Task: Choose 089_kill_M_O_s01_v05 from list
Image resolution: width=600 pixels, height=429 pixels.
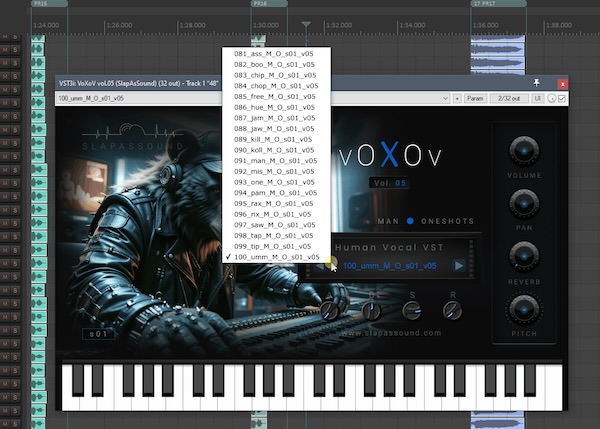Action: (x=276, y=140)
